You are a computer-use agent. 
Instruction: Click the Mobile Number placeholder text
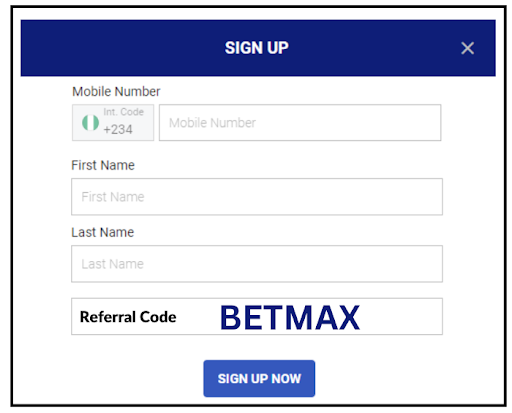click(212, 123)
